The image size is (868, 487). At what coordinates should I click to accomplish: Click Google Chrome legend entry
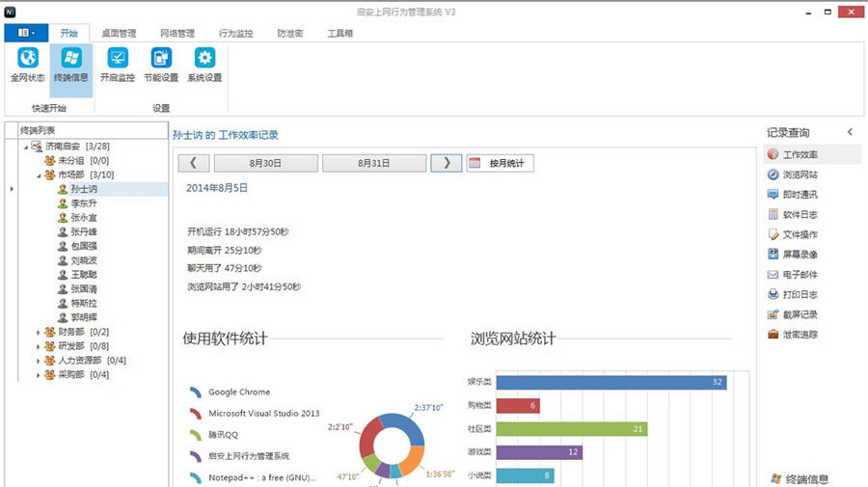230,392
